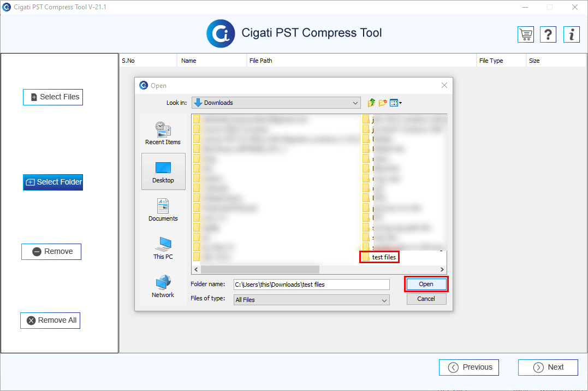Close the Open dialog with X
The image size is (588, 391).
444,86
